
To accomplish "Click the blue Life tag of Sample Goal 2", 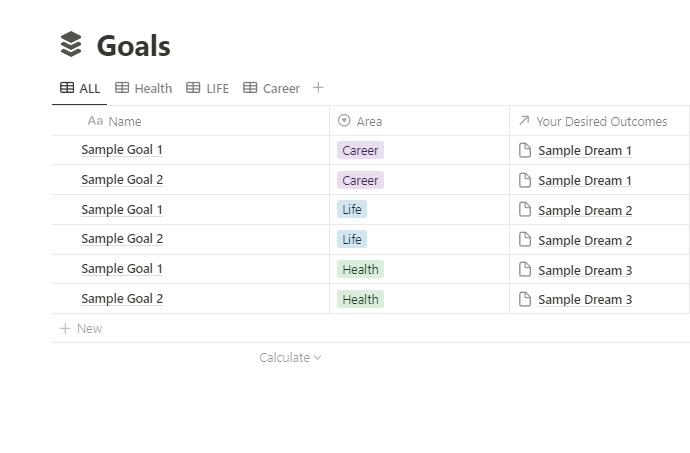I will pos(352,240).
